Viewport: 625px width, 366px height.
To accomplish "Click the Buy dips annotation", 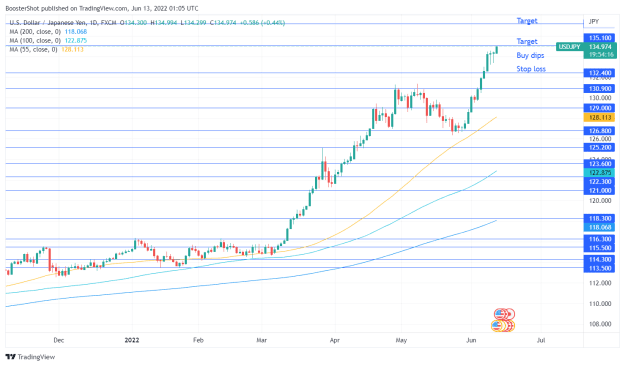I will (x=530, y=55).
